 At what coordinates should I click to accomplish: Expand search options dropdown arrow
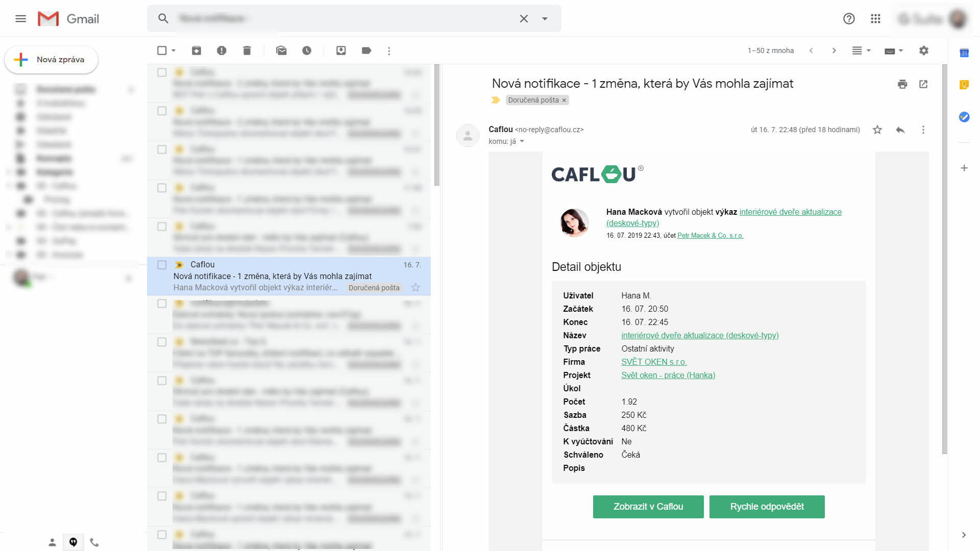pyautogui.click(x=545, y=19)
